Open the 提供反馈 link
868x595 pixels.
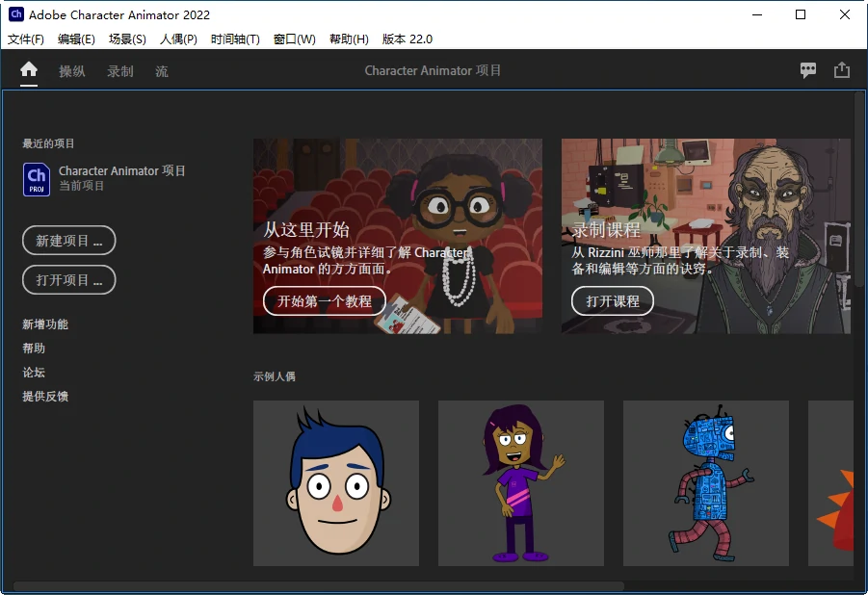pos(45,397)
